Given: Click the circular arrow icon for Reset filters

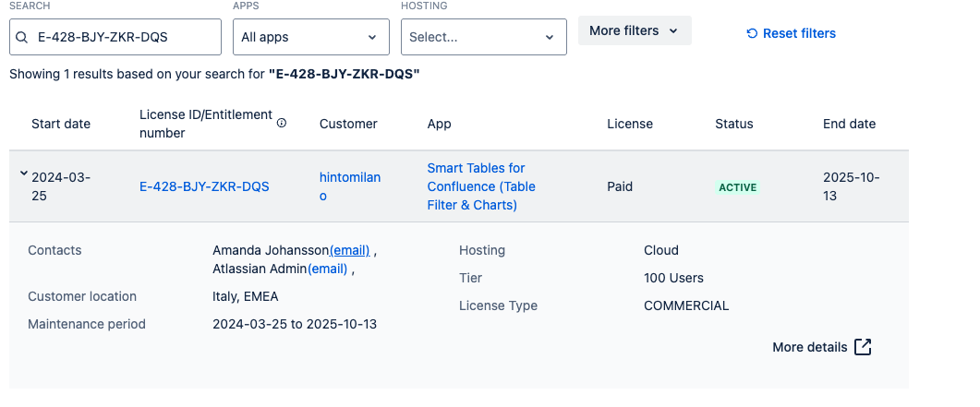Looking at the screenshot, I should 752,34.
